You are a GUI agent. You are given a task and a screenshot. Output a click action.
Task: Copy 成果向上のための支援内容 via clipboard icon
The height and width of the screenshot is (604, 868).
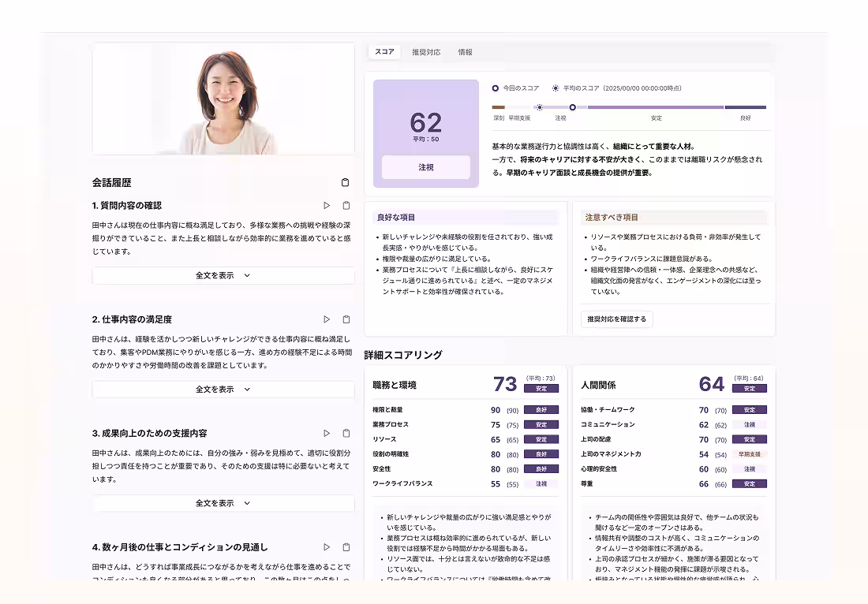[345, 433]
